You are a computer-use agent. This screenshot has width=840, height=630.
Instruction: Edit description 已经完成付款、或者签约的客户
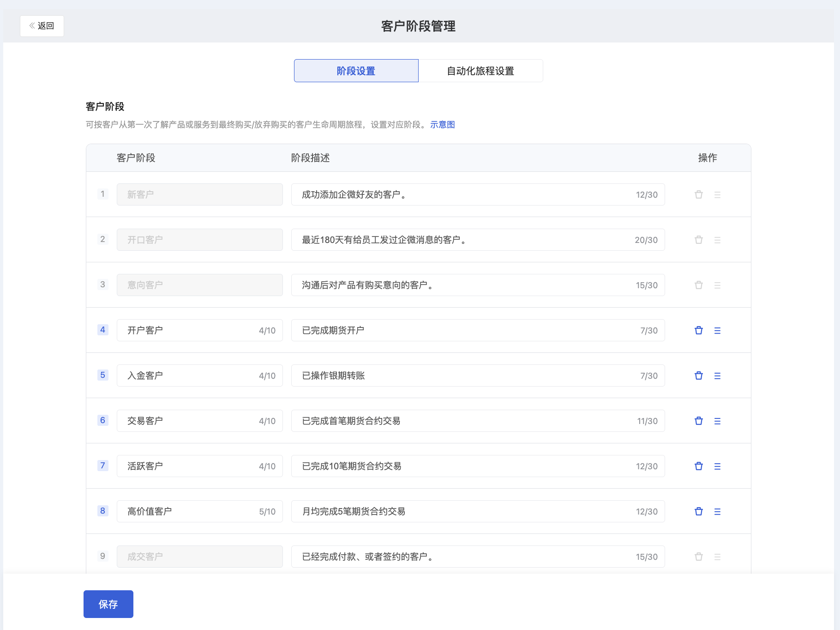click(478, 557)
